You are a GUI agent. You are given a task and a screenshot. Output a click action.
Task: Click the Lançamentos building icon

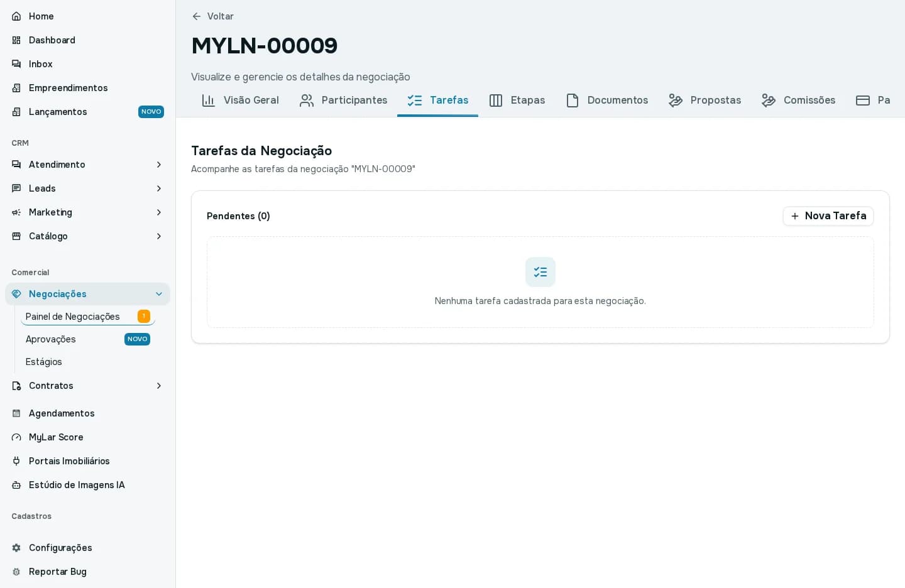coord(16,112)
